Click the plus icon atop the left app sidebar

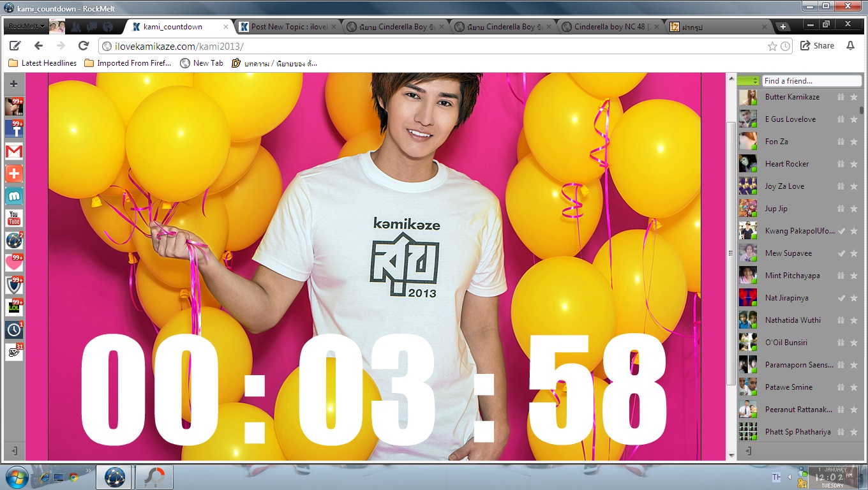[14, 84]
